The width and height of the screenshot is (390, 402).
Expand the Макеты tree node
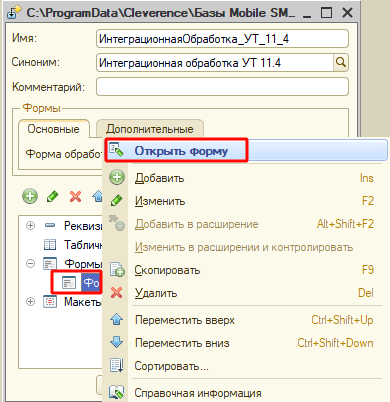pos(30,302)
